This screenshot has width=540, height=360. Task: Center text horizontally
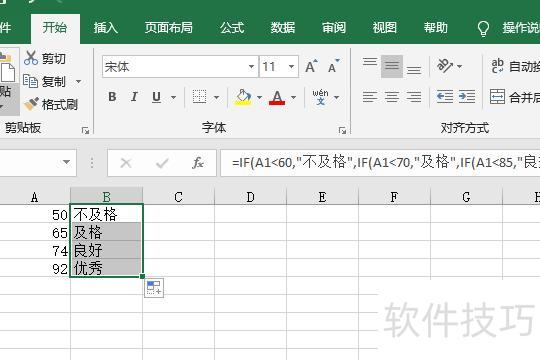click(x=392, y=97)
